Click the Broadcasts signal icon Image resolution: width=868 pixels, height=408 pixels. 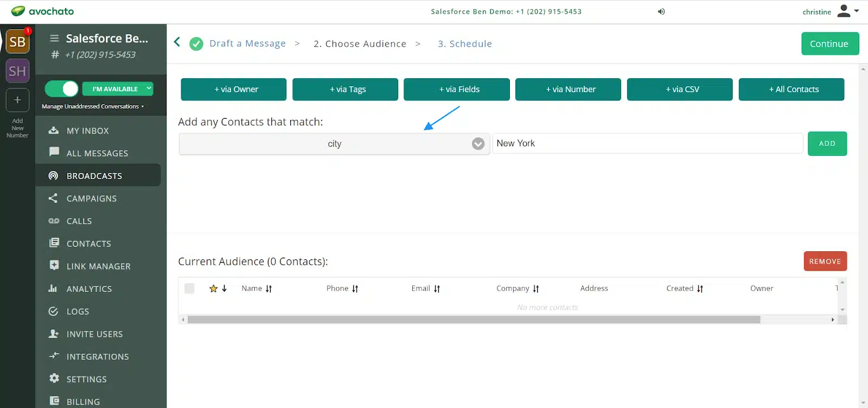[x=53, y=175]
